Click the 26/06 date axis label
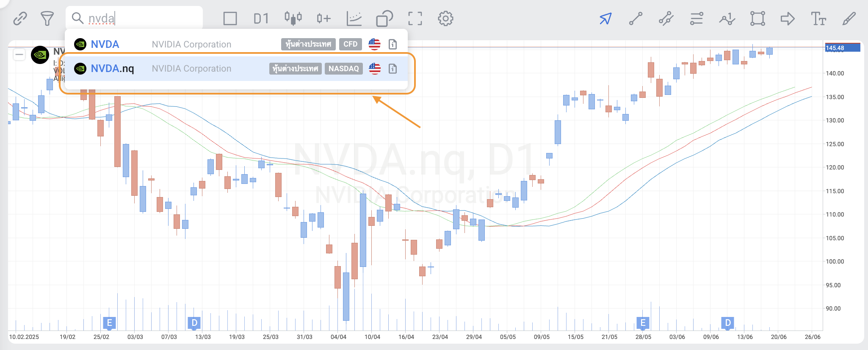This screenshot has height=350, width=868. [813, 337]
